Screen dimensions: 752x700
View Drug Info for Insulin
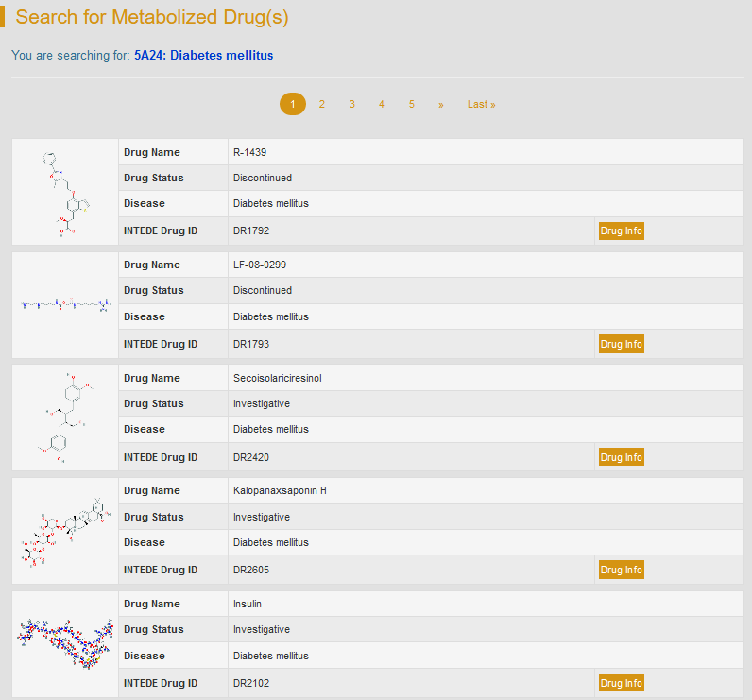tap(621, 683)
